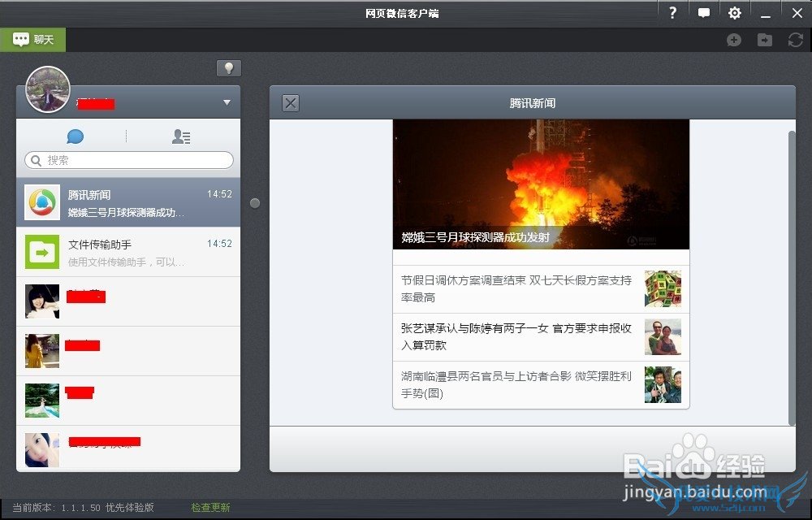Click the folder export arrow icon

coord(764,40)
